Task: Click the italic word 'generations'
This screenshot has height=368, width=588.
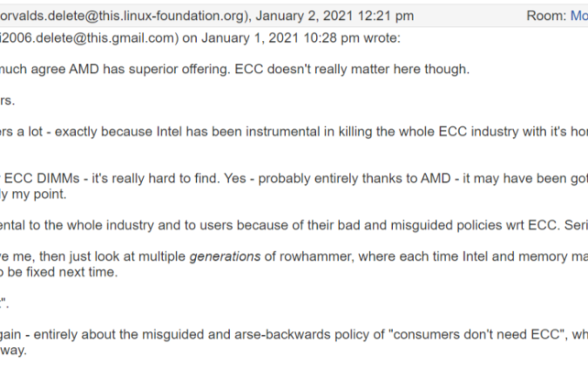Action: (225, 256)
